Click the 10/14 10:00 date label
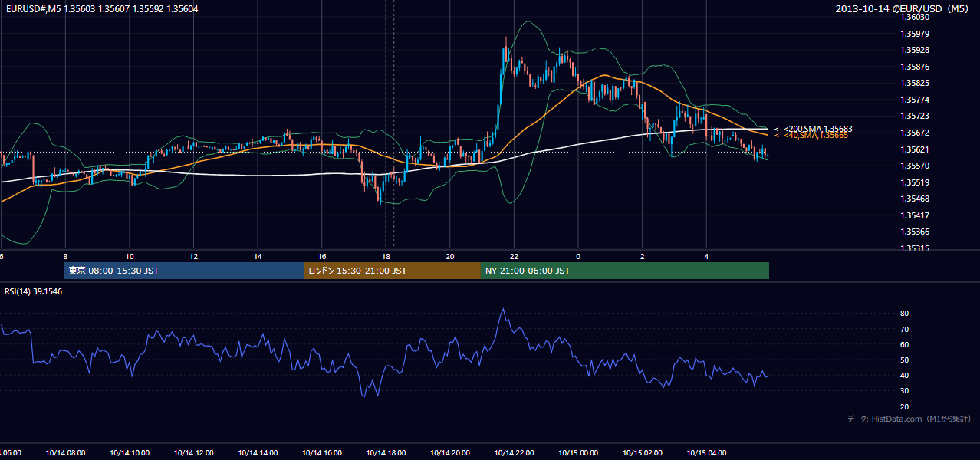This screenshot has width=980, height=460. click(130, 452)
